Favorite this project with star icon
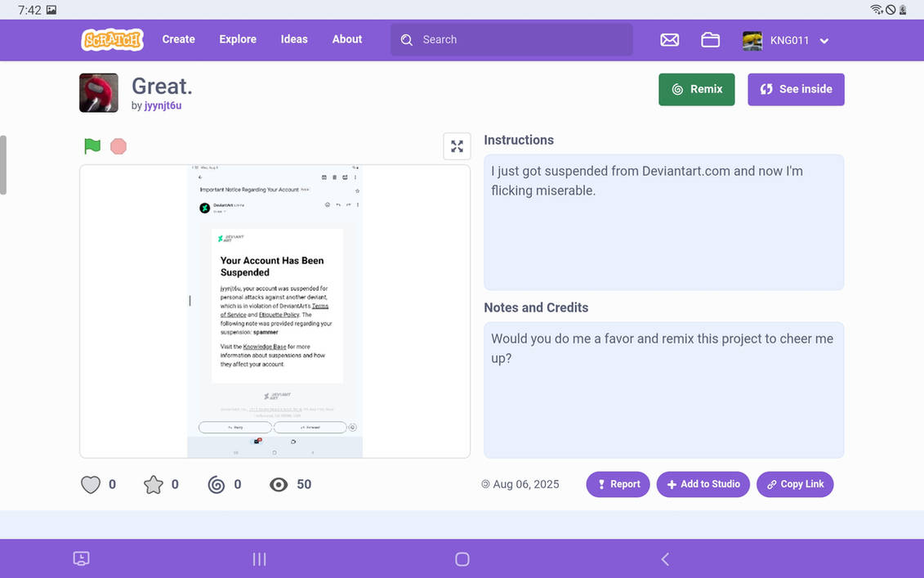924x578 pixels. pos(154,485)
